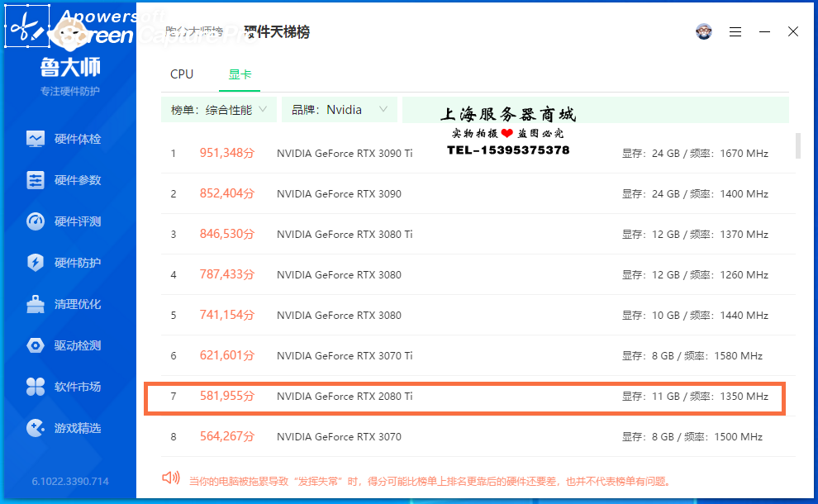The height and width of the screenshot is (504, 818).
Task: Expand the 榜单 综合性能 dropdown
Action: click(219, 110)
